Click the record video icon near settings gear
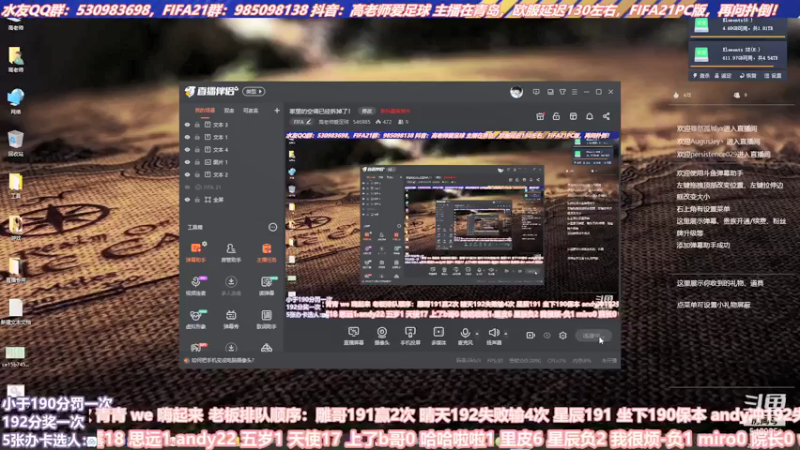Viewport: 800px width, 450px height. tap(531, 335)
